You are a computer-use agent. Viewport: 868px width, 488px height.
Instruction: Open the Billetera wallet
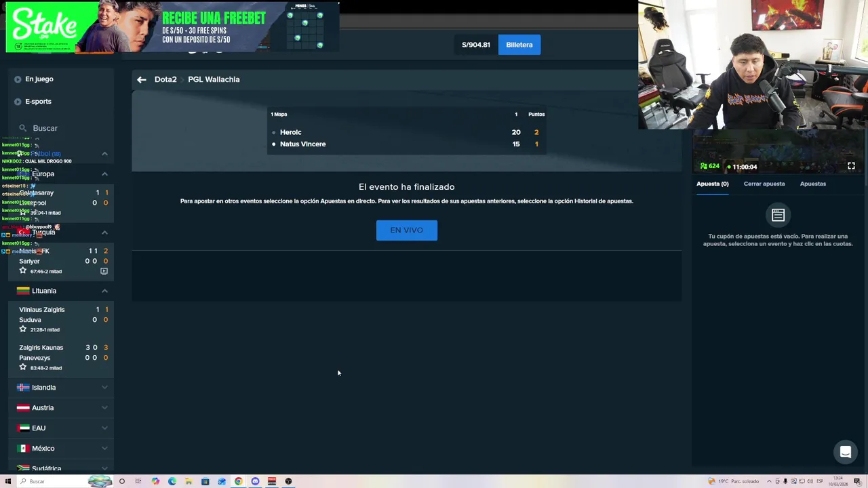[x=519, y=45]
